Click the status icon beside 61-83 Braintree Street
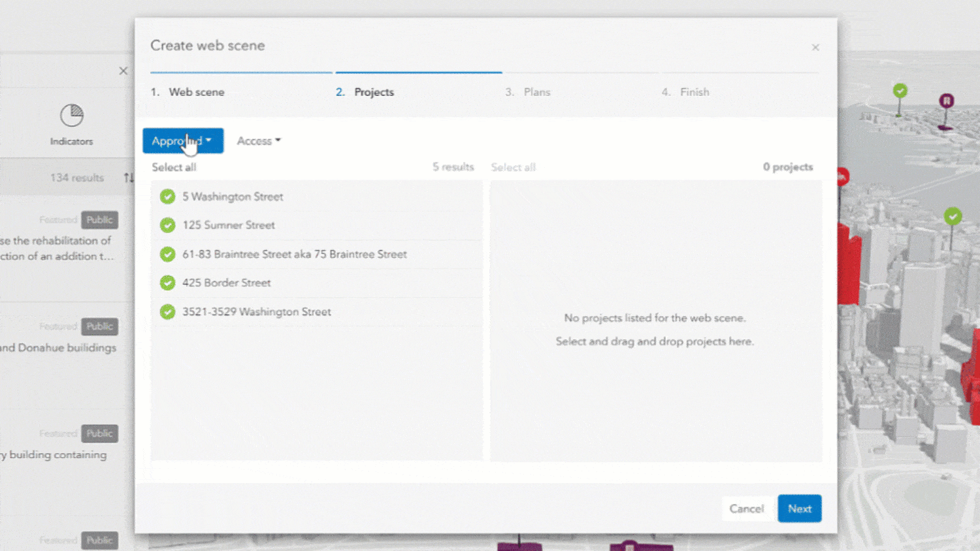Screen dimensions: 980x551 click(x=168, y=254)
